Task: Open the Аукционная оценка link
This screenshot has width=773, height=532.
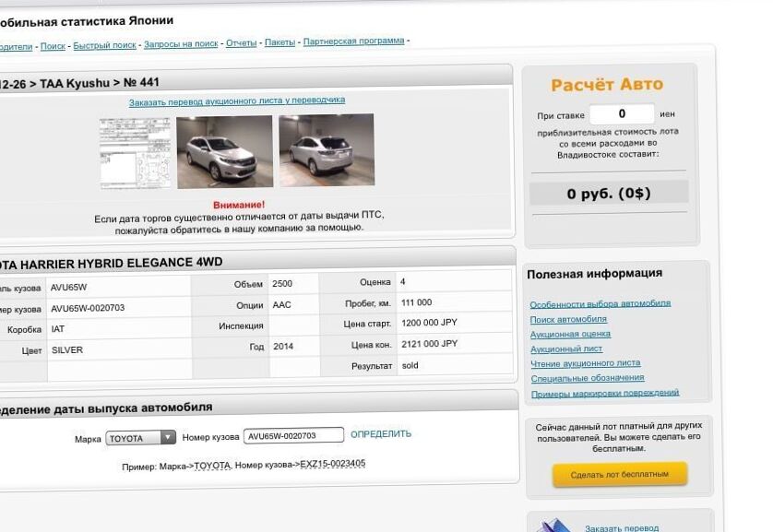Action: [x=570, y=334]
